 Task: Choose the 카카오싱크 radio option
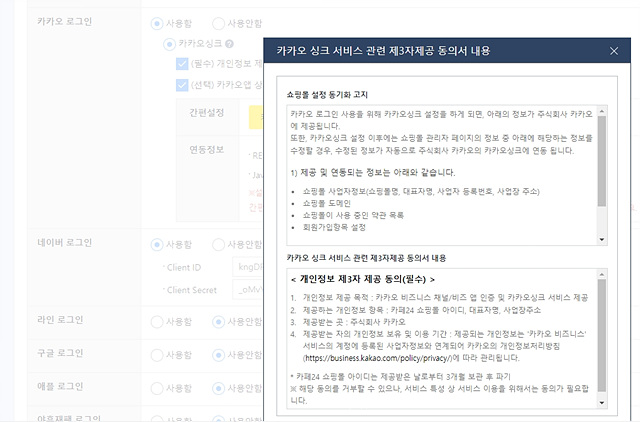tap(169, 44)
